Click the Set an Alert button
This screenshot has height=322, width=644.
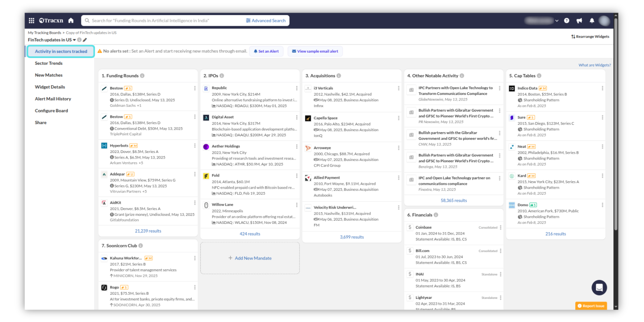point(266,51)
